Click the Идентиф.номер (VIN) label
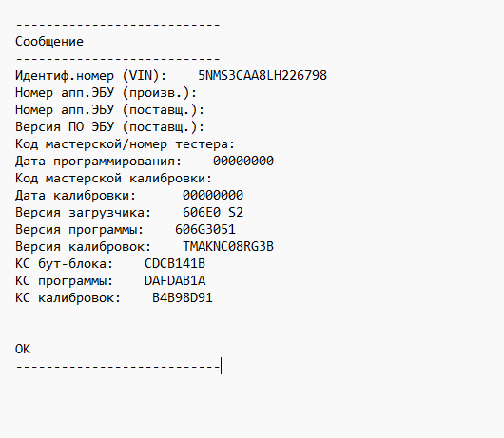The width and height of the screenshot is (504, 438). pyautogui.click(x=91, y=76)
